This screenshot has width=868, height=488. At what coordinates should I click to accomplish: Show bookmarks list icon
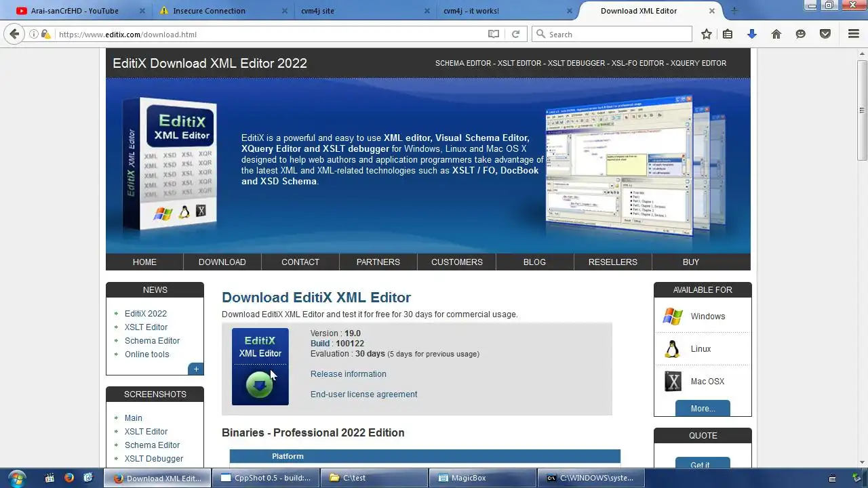[728, 34]
